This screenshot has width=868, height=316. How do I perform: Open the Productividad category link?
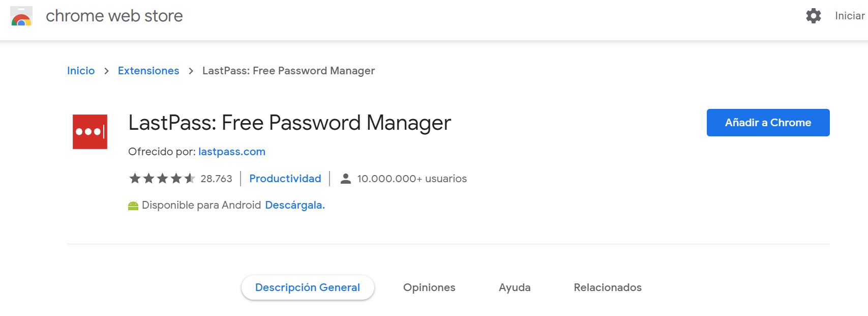(x=285, y=179)
